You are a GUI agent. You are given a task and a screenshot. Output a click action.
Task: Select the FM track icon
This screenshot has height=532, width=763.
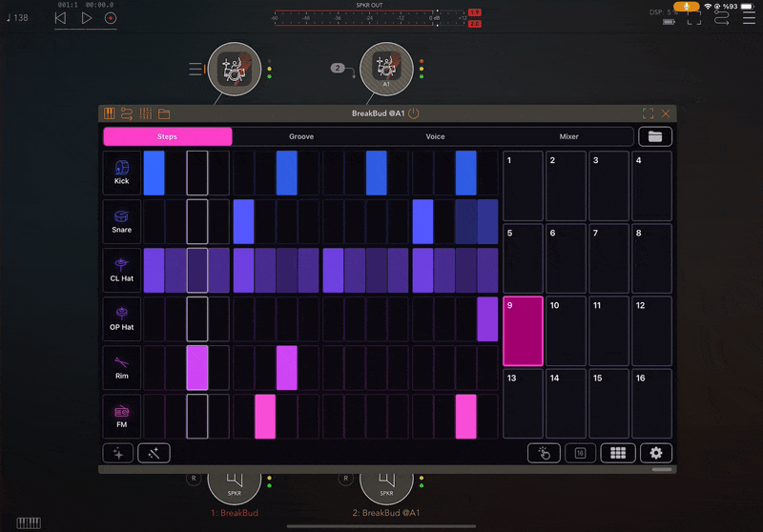pyautogui.click(x=122, y=417)
